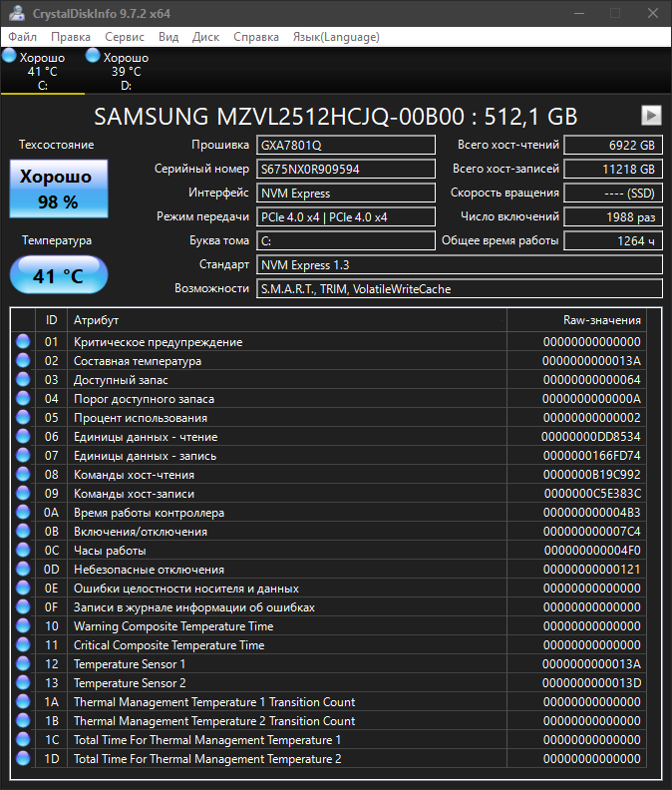Select disk C: health orb at 41 °C
Screen dimensions: 672x790
10,57
